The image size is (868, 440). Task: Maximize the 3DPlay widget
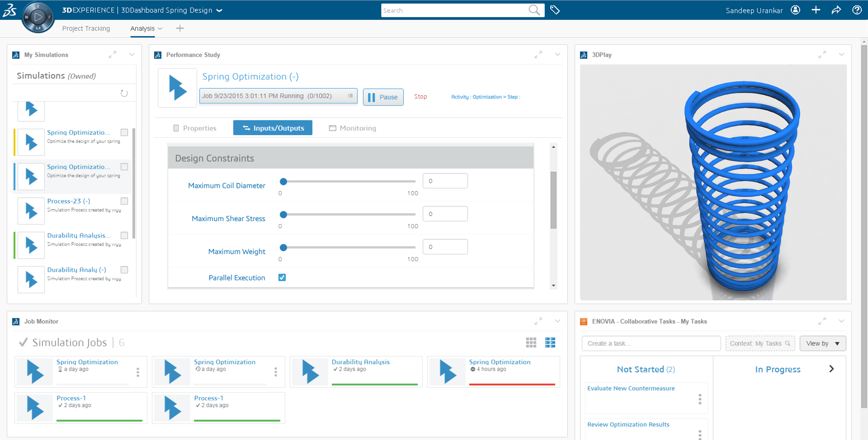point(822,55)
